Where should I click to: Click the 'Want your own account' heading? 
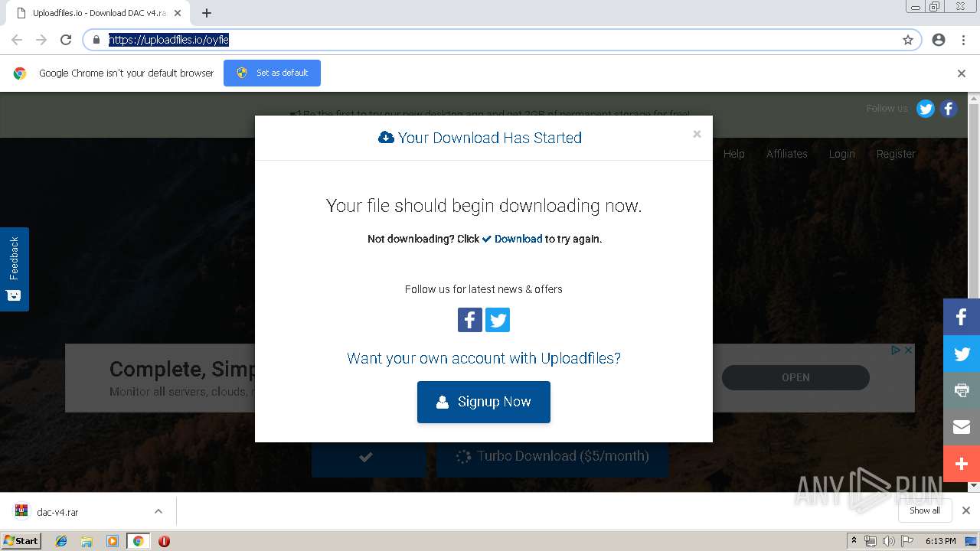click(484, 358)
